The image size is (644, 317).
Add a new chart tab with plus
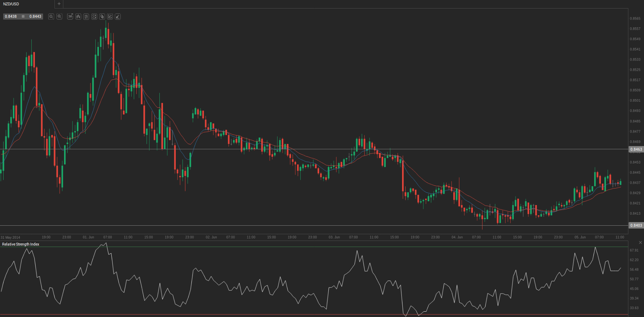coord(59,4)
